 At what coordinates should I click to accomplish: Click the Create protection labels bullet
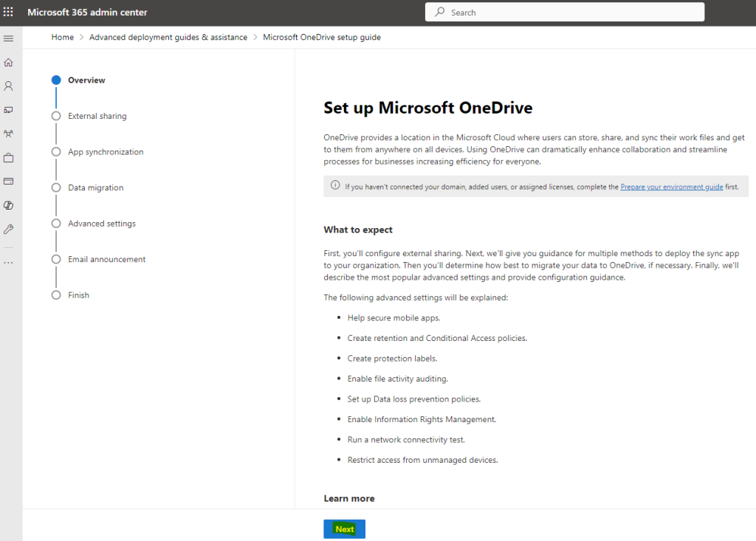[393, 359]
